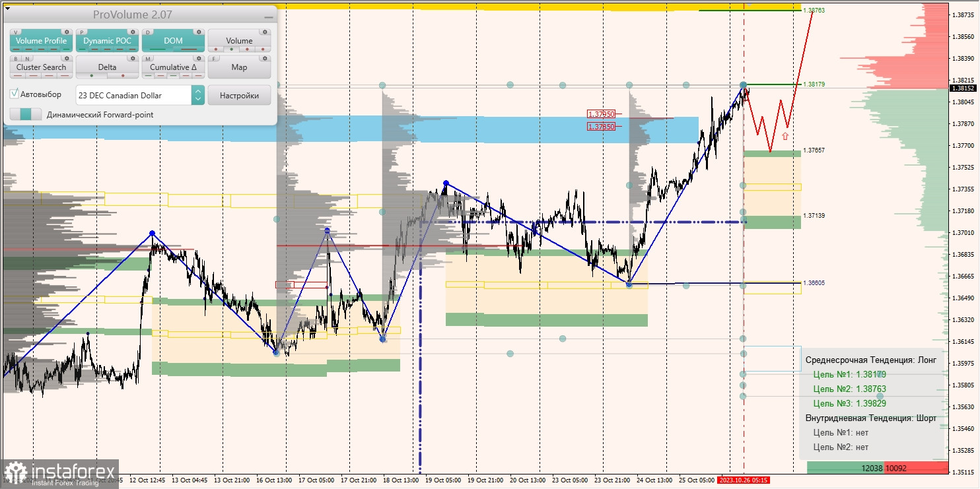Click the V hotkey tab on Volume Profile
The height and width of the screenshot is (489, 980).
pos(16,32)
